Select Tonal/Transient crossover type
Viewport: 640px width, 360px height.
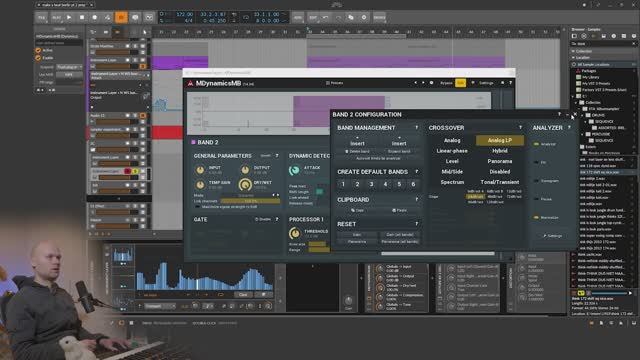500,182
